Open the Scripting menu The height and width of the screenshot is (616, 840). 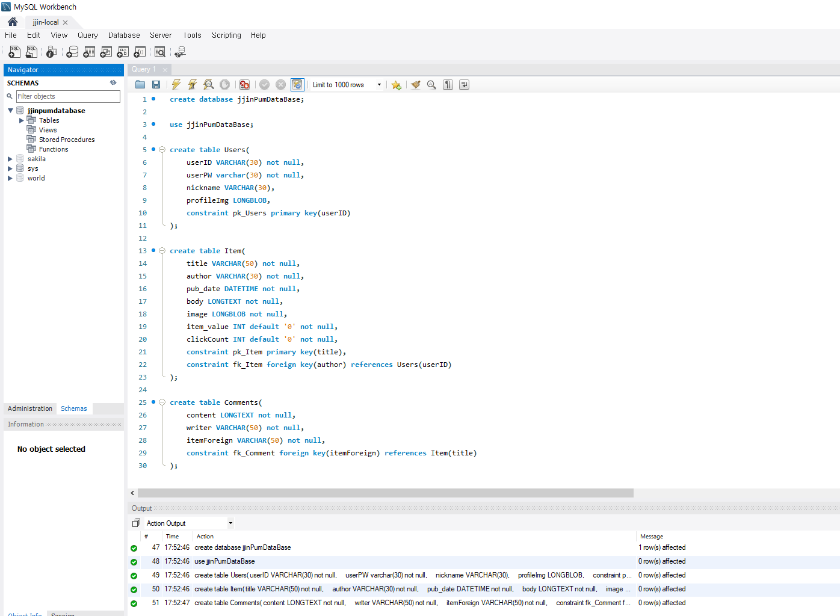point(226,35)
